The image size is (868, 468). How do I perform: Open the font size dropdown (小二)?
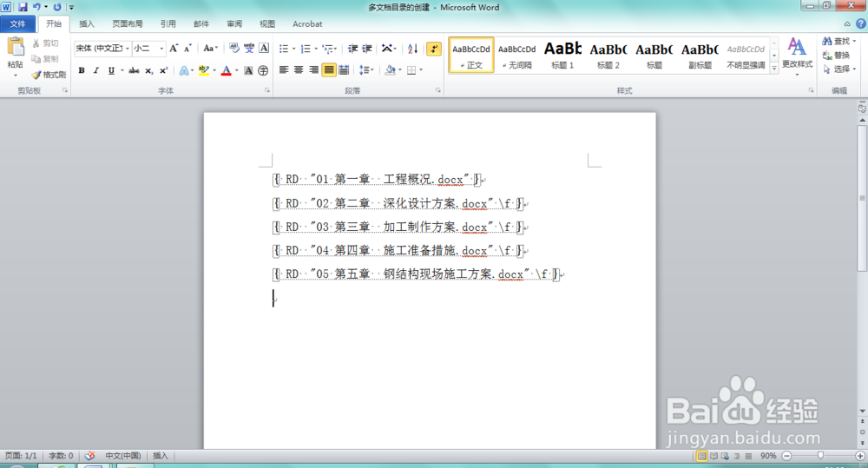coord(161,49)
